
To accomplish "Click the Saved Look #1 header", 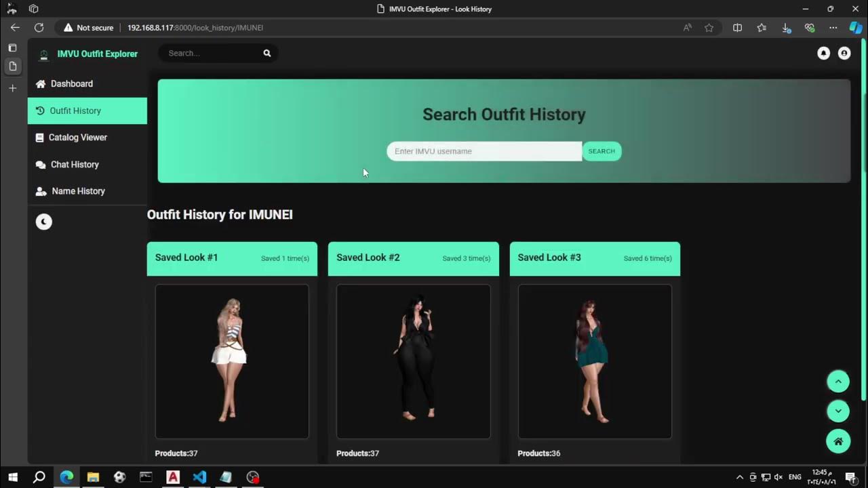I will tap(232, 258).
